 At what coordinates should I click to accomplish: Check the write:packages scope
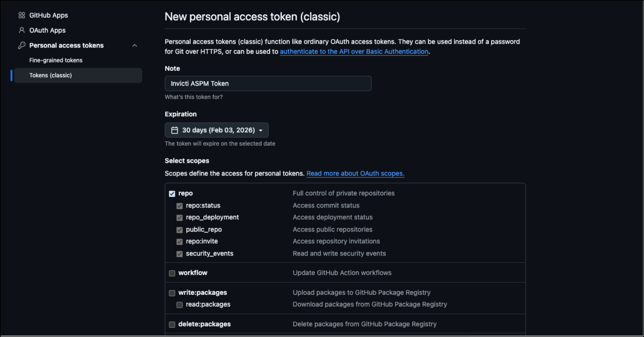[x=172, y=293]
